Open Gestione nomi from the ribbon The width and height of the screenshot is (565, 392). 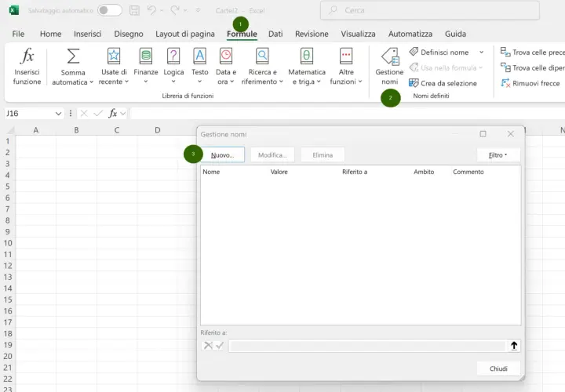coord(389,67)
